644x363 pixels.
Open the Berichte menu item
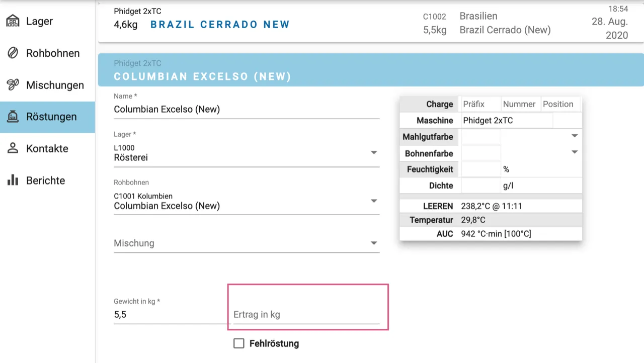[45, 180]
